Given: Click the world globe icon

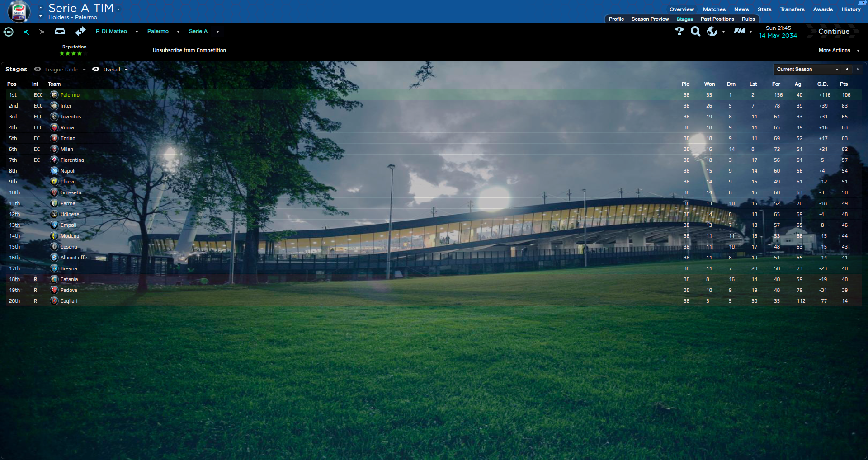Looking at the screenshot, I should pyautogui.click(x=712, y=31).
